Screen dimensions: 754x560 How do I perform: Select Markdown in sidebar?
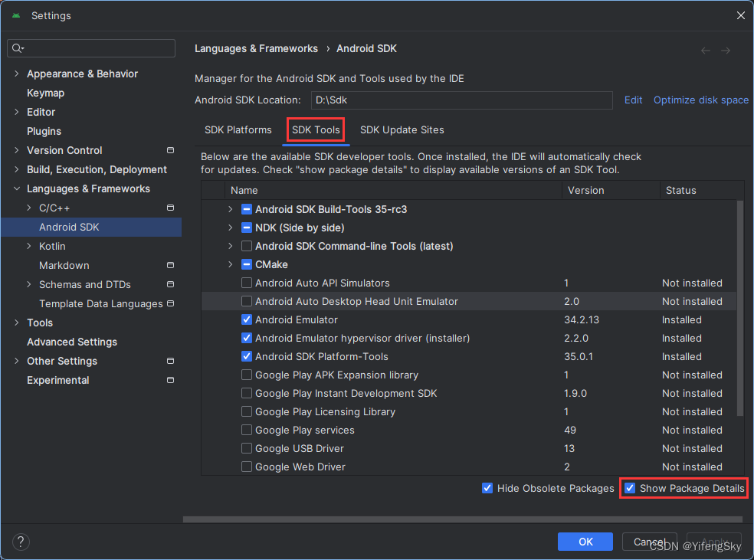(x=64, y=265)
